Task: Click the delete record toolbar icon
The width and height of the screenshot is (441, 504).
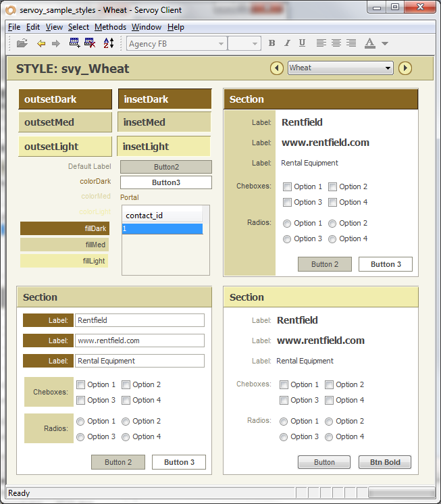Action: (x=90, y=43)
